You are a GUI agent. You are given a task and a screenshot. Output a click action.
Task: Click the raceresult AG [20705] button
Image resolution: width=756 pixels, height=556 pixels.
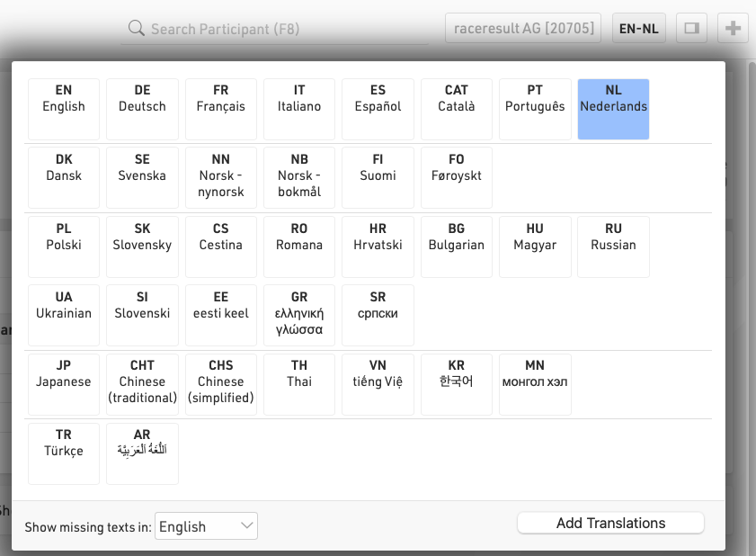(523, 29)
